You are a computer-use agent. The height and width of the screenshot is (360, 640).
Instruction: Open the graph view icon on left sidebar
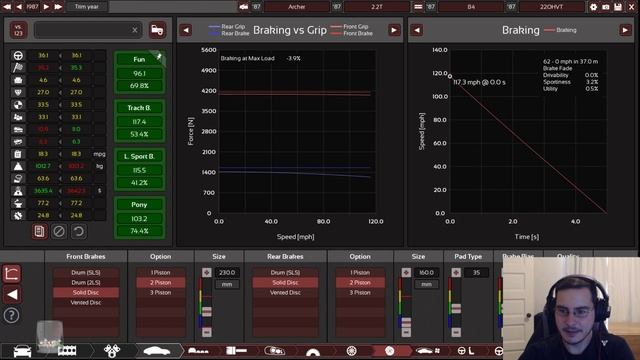point(11,273)
